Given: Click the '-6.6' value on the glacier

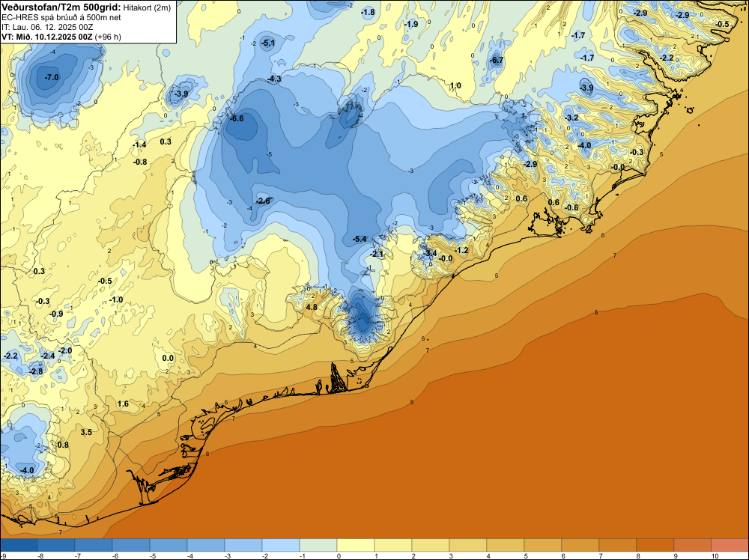Looking at the screenshot, I should tap(237, 118).
